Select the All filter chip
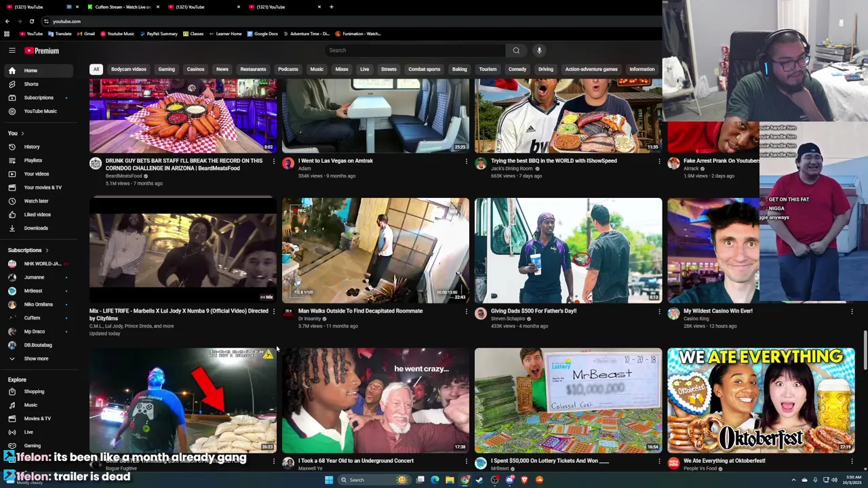The height and width of the screenshot is (488, 868). coord(96,69)
